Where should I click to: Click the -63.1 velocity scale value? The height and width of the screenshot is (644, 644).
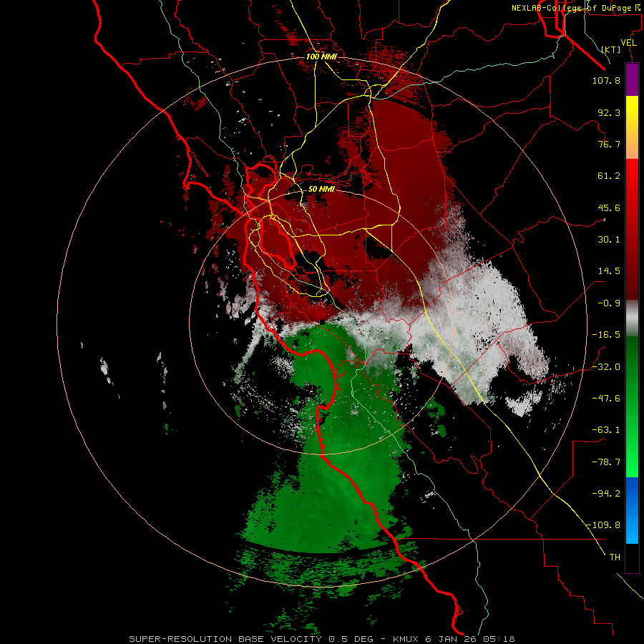pos(606,430)
